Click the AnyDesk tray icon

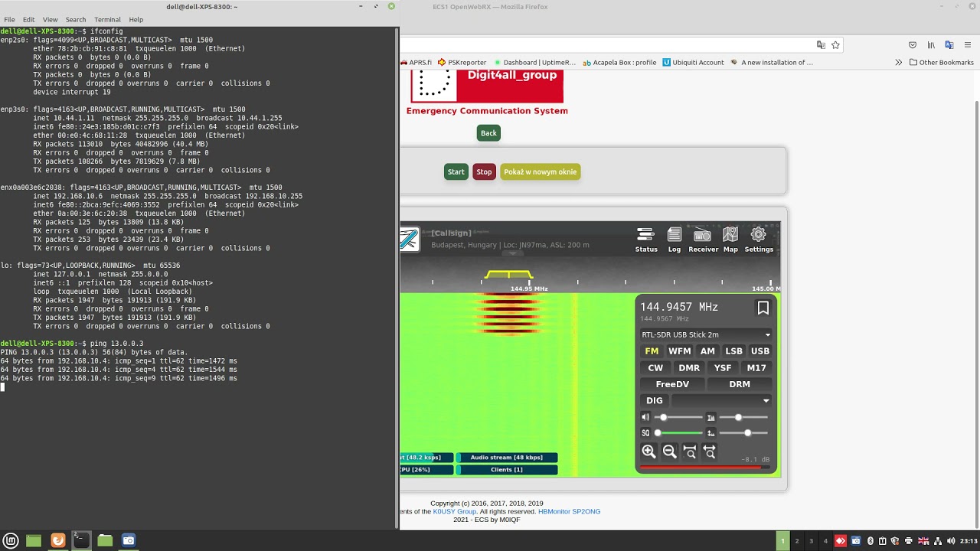(x=841, y=541)
